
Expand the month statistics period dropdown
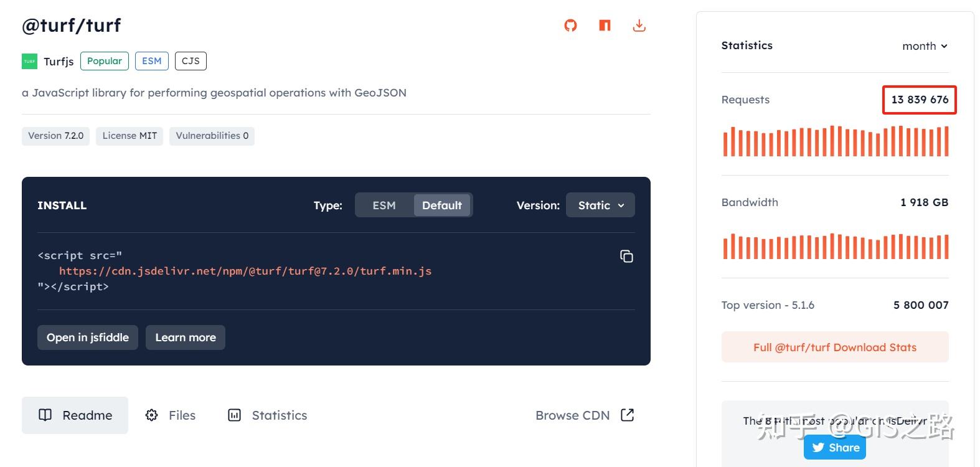925,46
